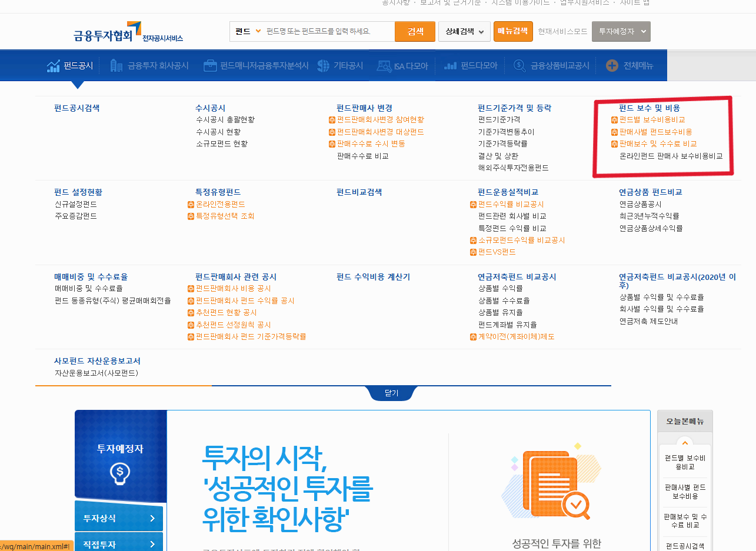Select the 투자상식 sidebar tab
Screen dimensions: 756x551
[118, 517]
